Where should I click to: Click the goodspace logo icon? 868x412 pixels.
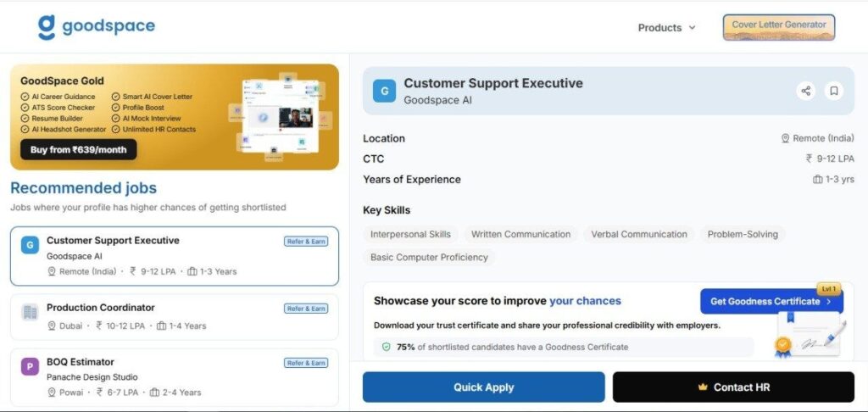click(x=47, y=27)
